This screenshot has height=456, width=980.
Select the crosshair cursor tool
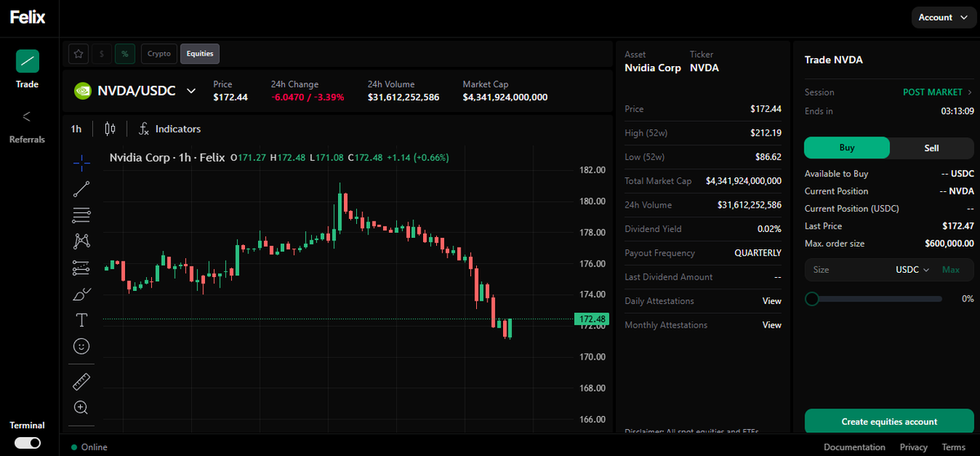click(x=82, y=163)
